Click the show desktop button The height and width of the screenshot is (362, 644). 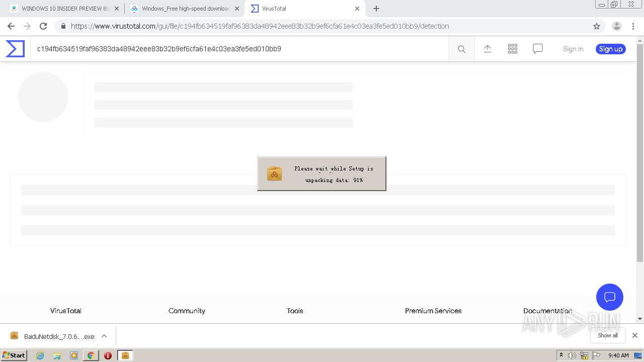pos(638,355)
